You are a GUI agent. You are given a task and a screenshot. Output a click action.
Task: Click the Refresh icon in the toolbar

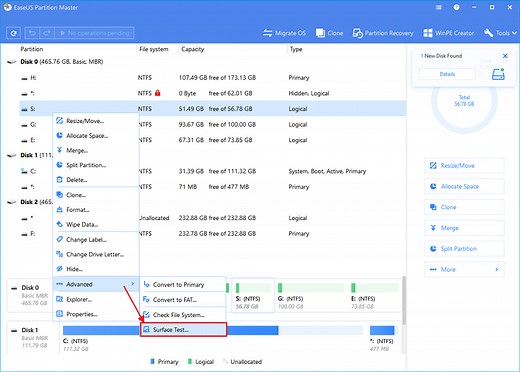[14, 33]
